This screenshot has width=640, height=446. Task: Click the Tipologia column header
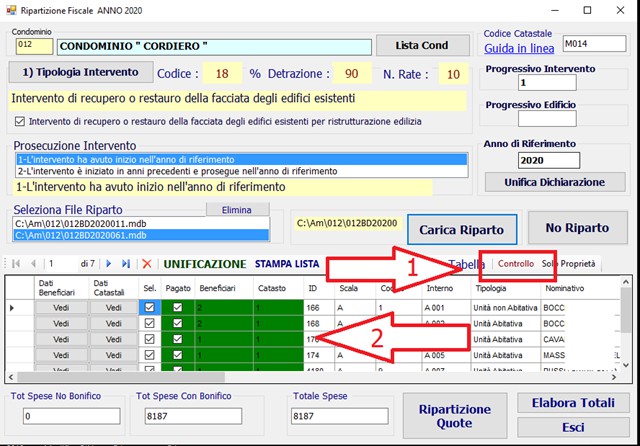506,288
